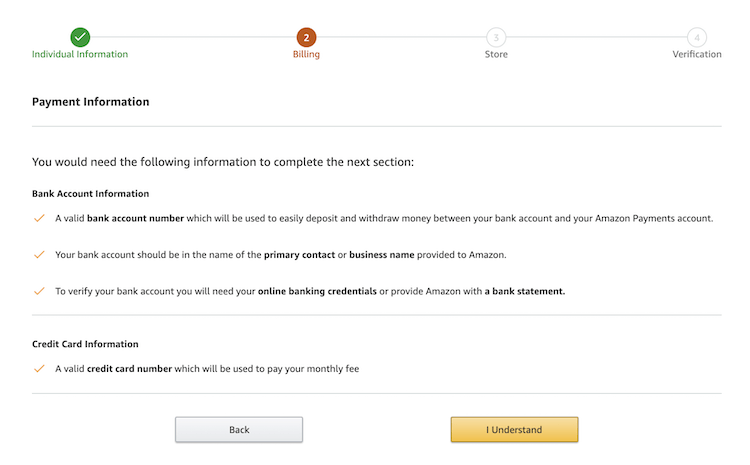Click the bold 'a bank statement.' text
Viewport: 750px width, 465px height.
click(x=525, y=291)
